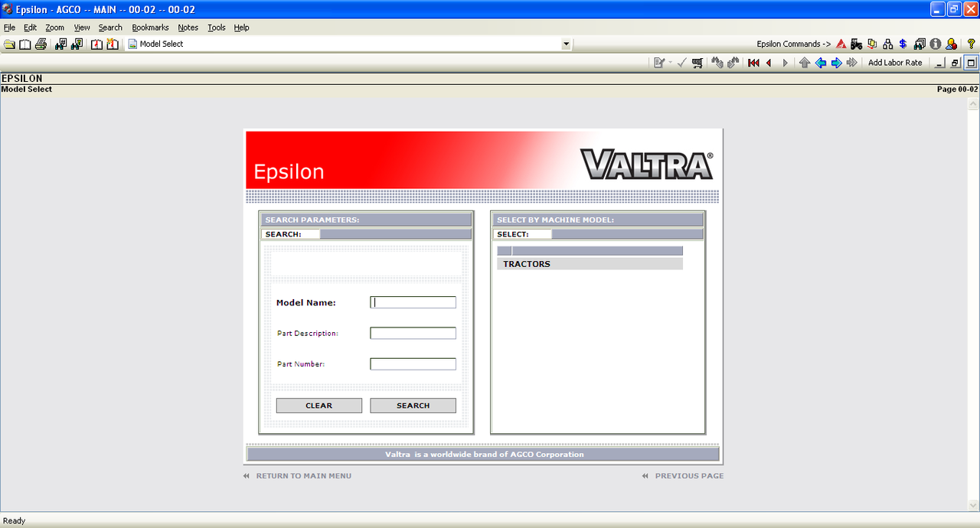Focus the Part Description input field
Screen dimensions: 980x528
click(413, 333)
